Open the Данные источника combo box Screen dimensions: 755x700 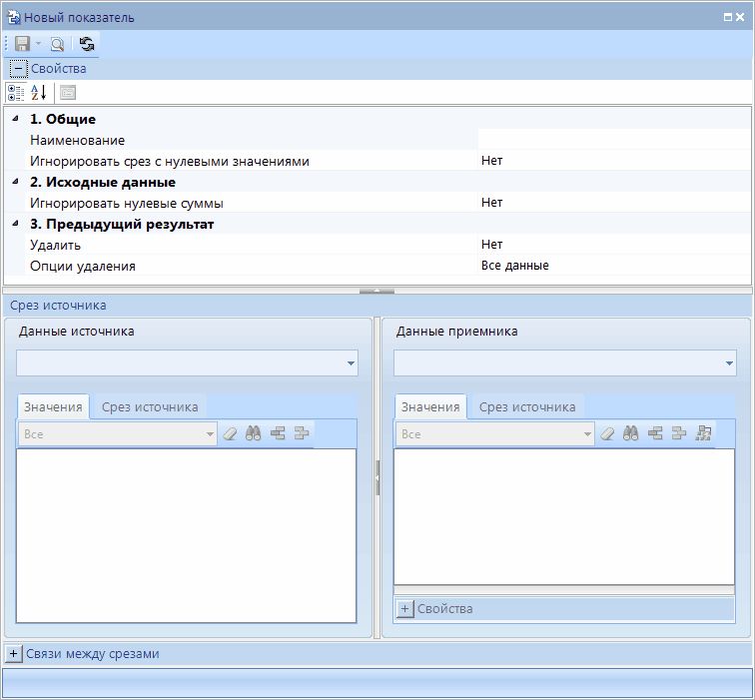[x=351, y=363]
